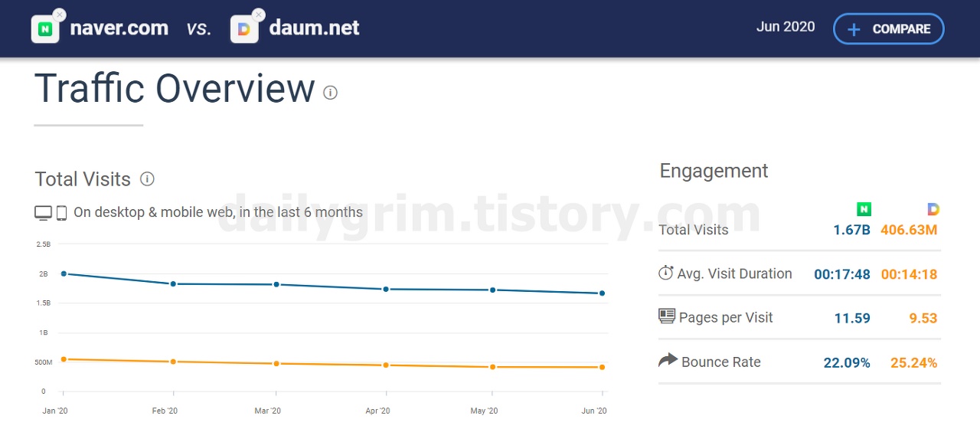Click the pages icon beside Pages per Visit
Screen dimensions: 980x429
coord(667,316)
